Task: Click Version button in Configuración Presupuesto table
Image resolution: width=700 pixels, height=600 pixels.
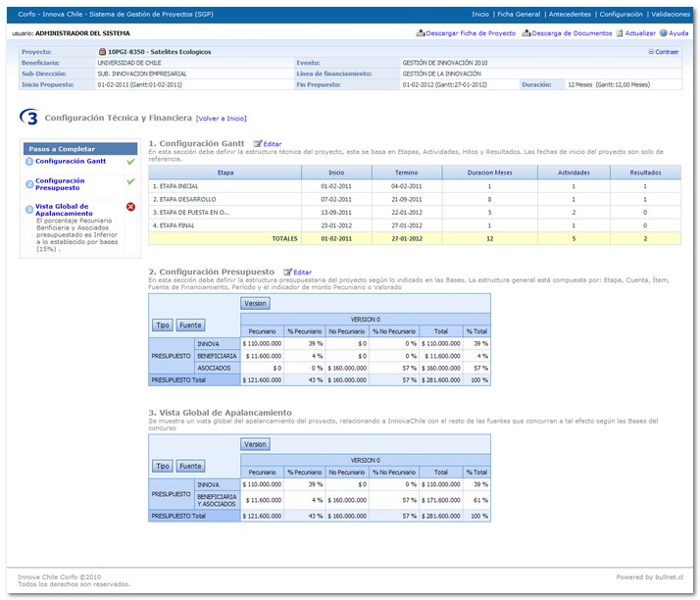Action: click(255, 304)
